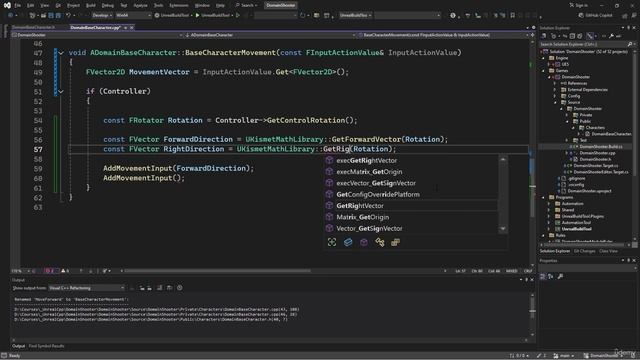Toggle the fourth IntelliSense filter icon

click(380, 242)
